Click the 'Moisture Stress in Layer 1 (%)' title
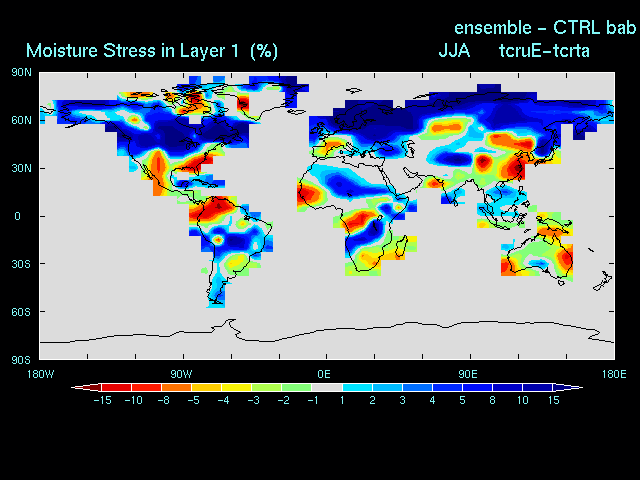640x480 pixels. tap(152, 50)
